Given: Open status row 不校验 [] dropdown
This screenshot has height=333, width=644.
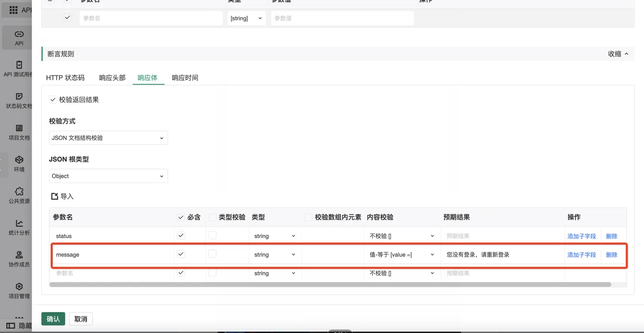Looking at the screenshot, I should [402, 236].
